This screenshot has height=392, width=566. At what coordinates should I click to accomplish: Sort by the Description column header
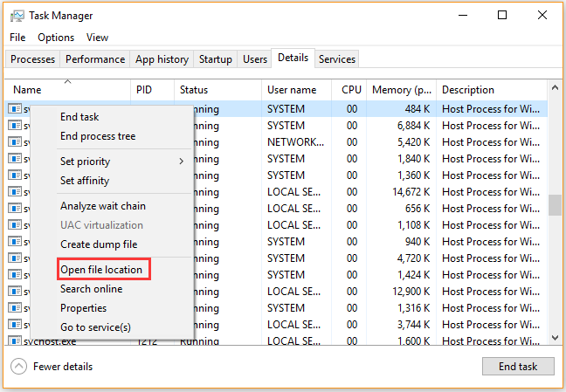point(492,90)
